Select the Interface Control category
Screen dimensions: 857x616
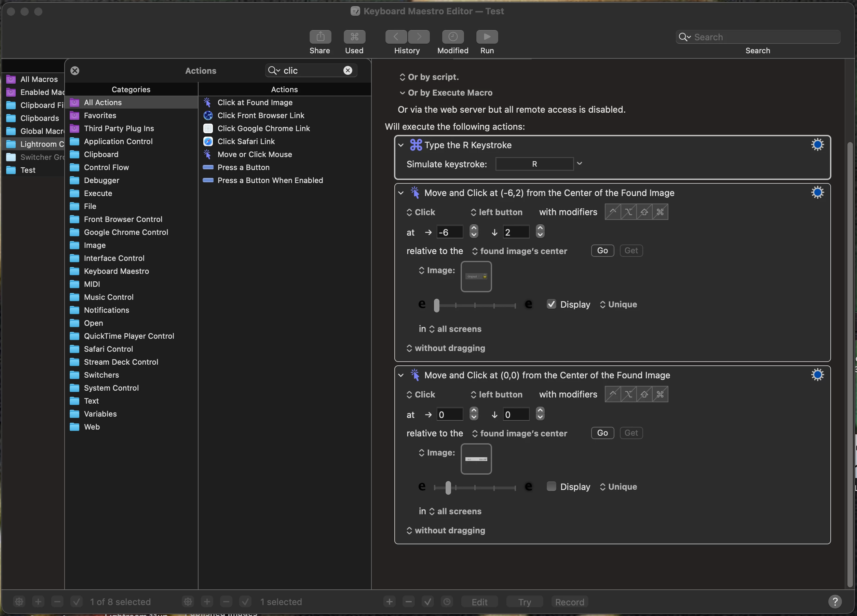114,258
